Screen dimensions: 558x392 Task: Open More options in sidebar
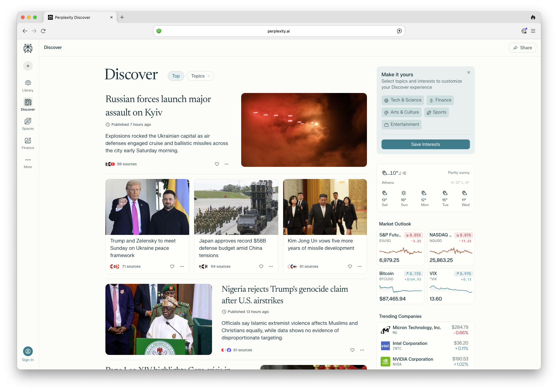[28, 160]
